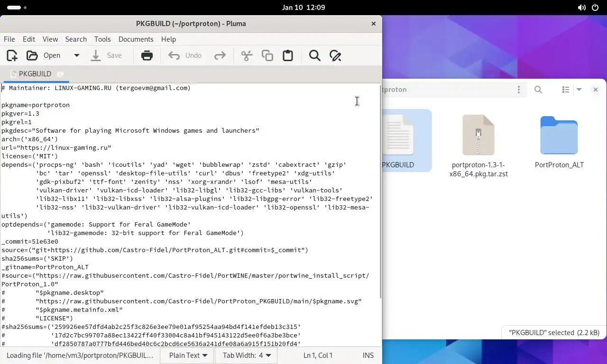Open the Search menu
The width and height of the screenshot is (607, 364).
[x=76, y=39]
